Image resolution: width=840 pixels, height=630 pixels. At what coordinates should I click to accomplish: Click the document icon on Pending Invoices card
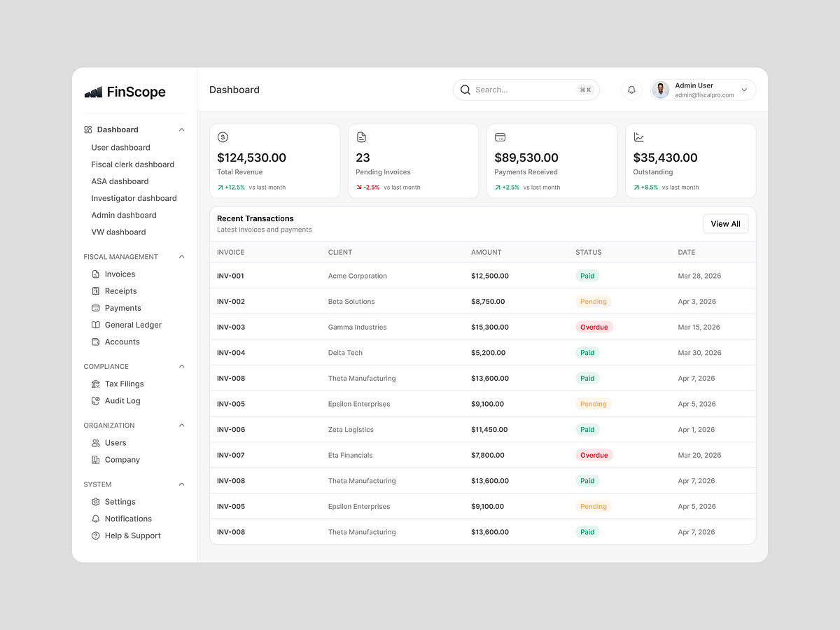pyautogui.click(x=361, y=137)
